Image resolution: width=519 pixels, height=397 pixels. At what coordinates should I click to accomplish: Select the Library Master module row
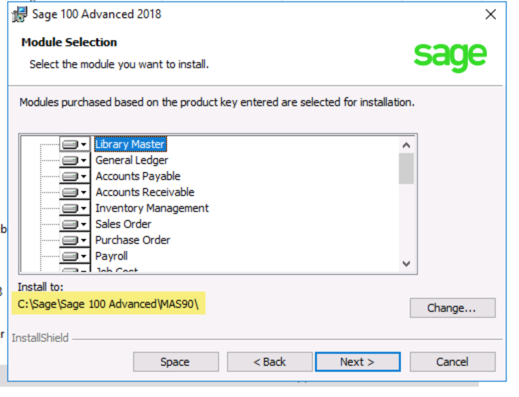(x=130, y=144)
